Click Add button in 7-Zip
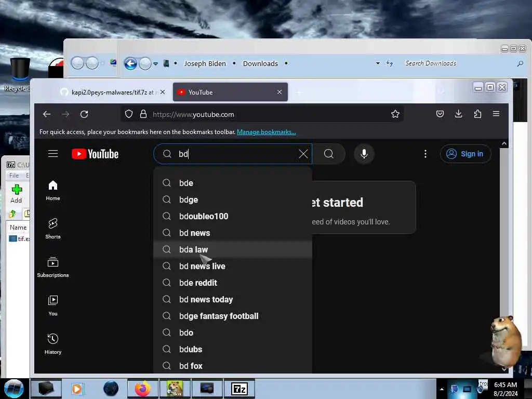The width and height of the screenshot is (532, 399). pyautogui.click(x=16, y=194)
